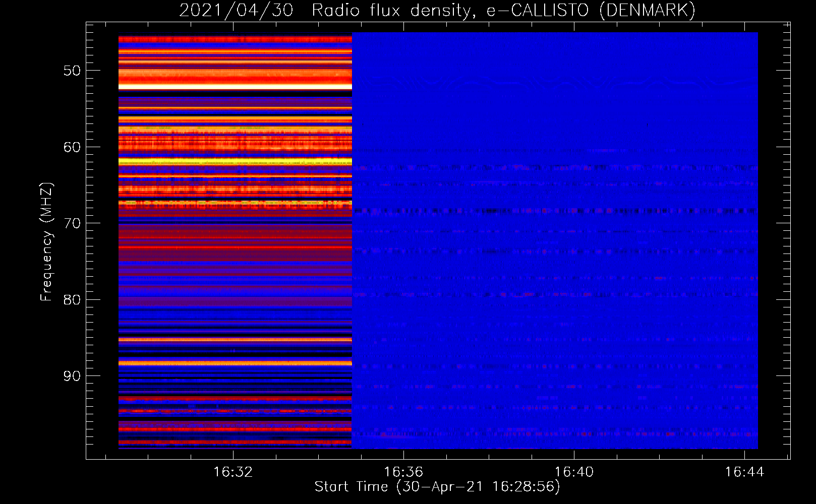Click the 16:32 time tick label

[233, 472]
